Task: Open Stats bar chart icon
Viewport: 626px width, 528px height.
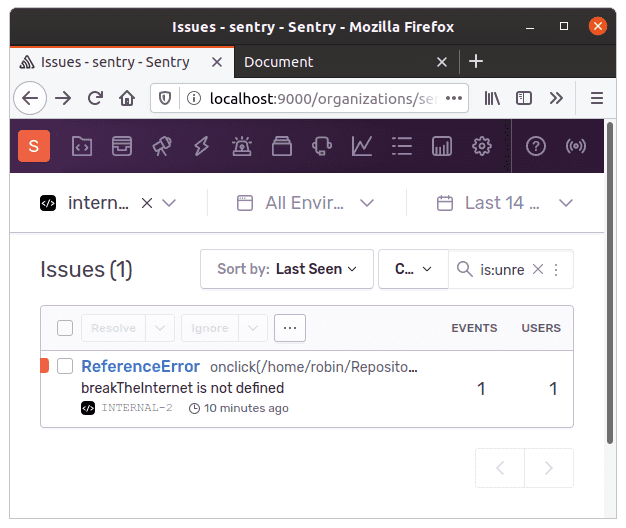Action: (442, 146)
